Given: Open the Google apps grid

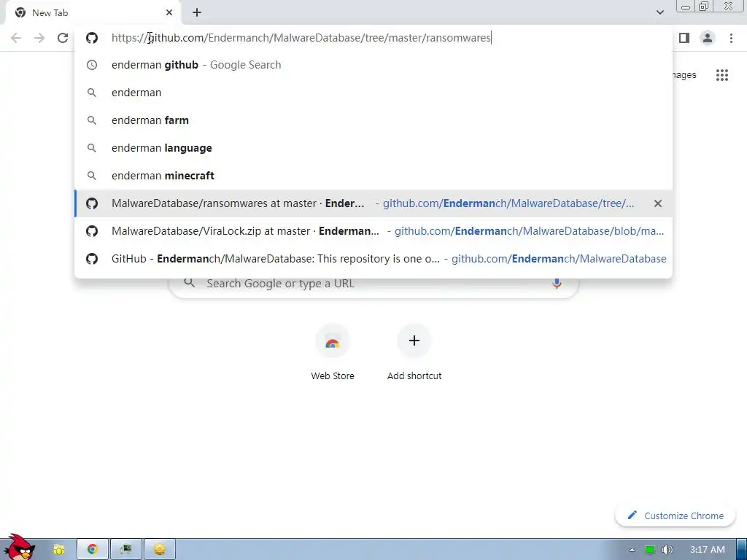Looking at the screenshot, I should [722, 75].
